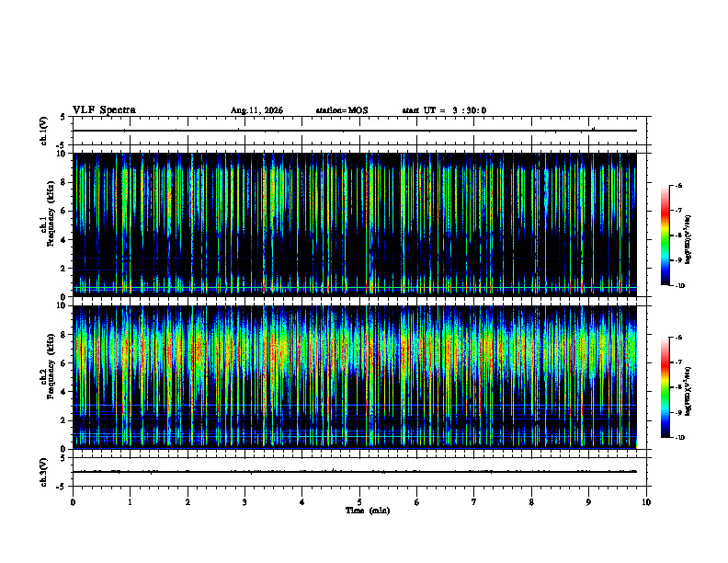Click the ch.2 color scale log(PSD) units label
728x563 pixels.
pyautogui.click(x=688, y=392)
